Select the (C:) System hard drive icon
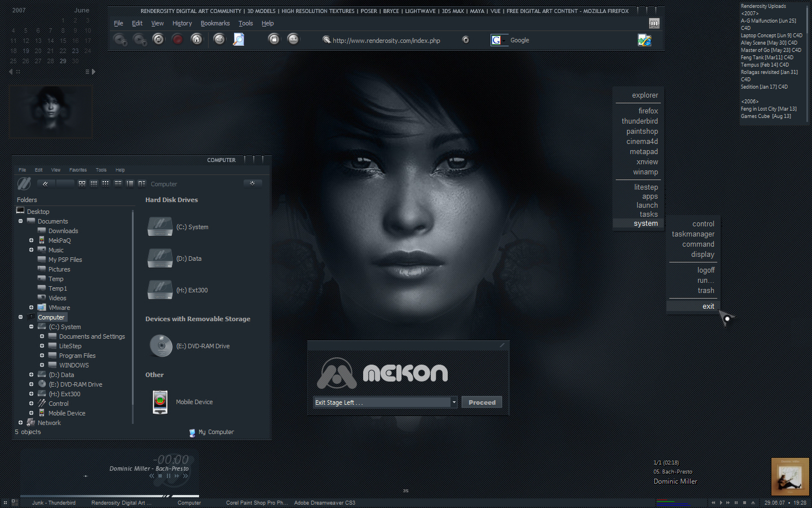 (160, 226)
